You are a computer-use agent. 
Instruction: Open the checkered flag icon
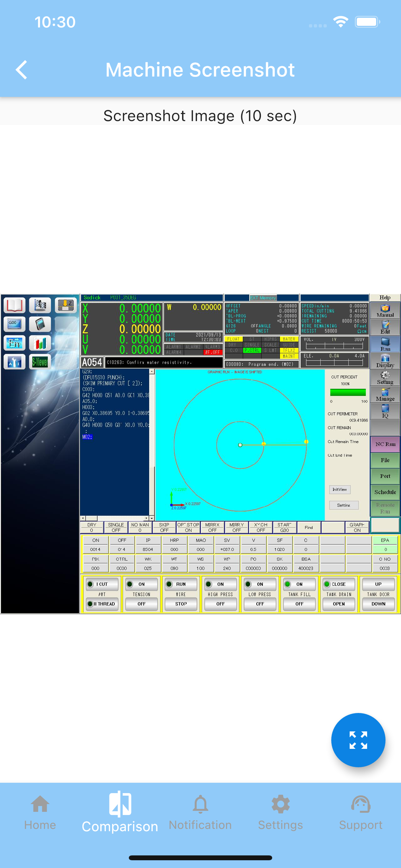click(x=40, y=305)
